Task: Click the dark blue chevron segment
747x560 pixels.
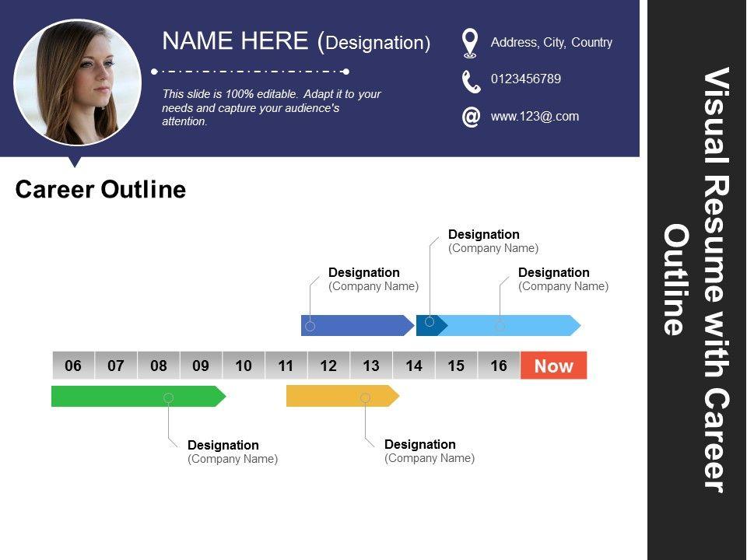Action: [x=432, y=326]
